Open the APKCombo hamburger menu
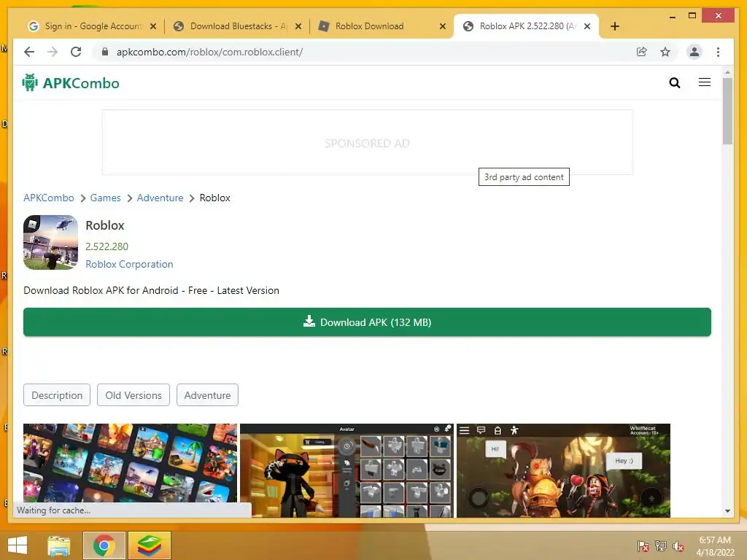747x560 pixels. tap(705, 82)
